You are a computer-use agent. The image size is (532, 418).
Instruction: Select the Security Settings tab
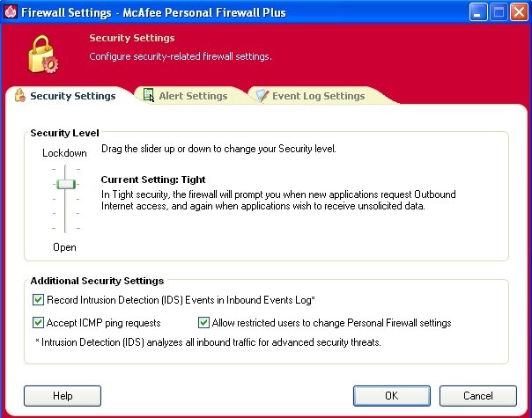point(66,96)
